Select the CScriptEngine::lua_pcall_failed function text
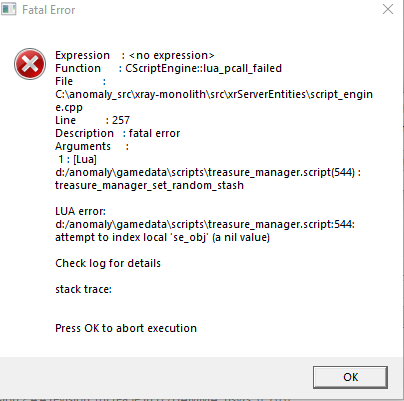Image resolution: width=404 pixels, height=401 pixels. 203,68
